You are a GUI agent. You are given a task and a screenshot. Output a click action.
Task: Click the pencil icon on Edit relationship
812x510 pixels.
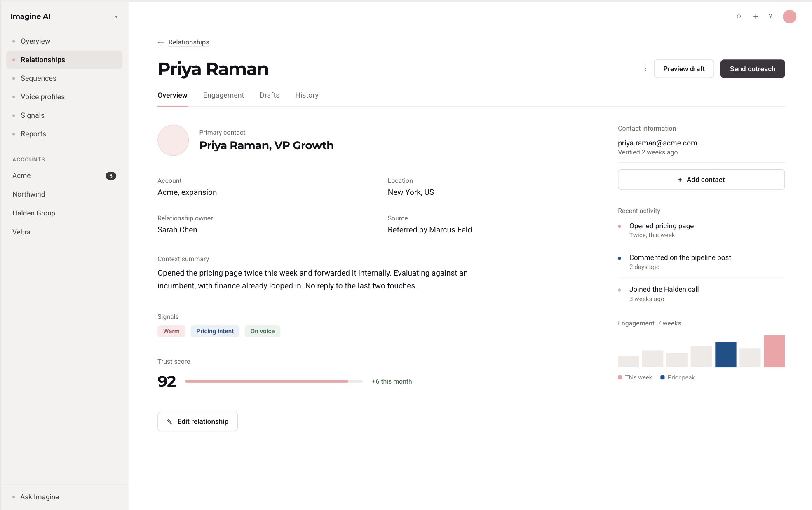[x=169, y=422]
